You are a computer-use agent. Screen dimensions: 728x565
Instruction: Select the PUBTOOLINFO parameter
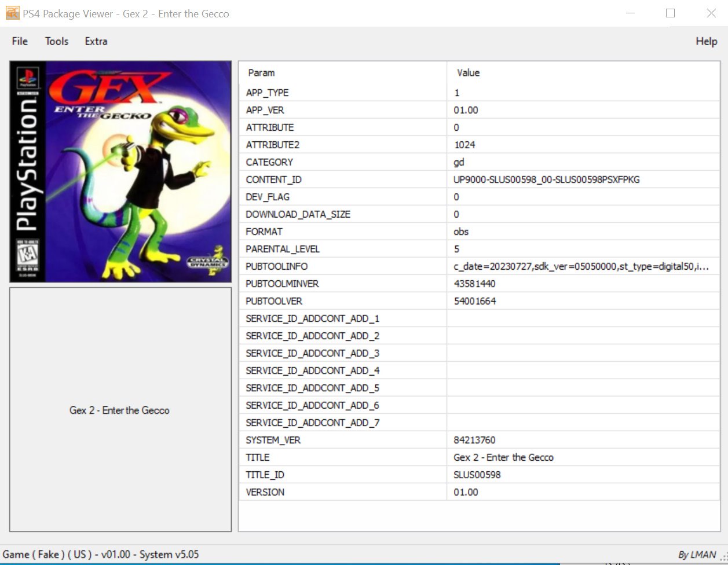pyautogui.click(x=277, y=266)
